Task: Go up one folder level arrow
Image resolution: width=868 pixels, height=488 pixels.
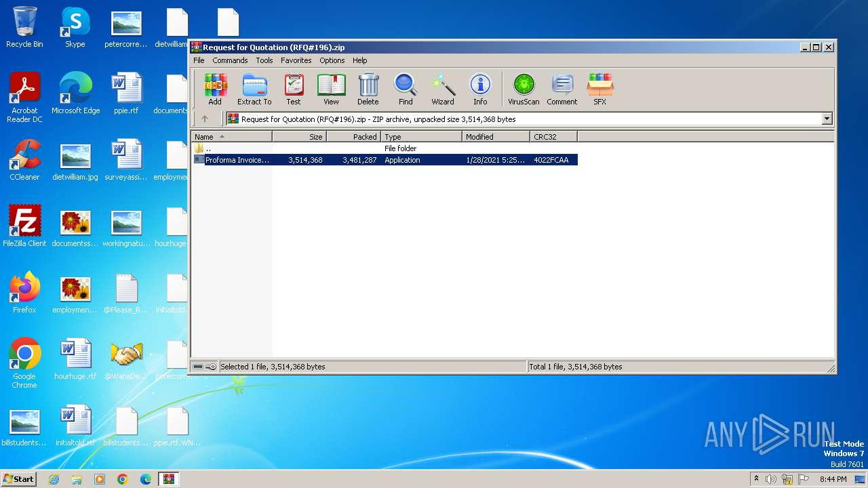Action: [205, 119]
